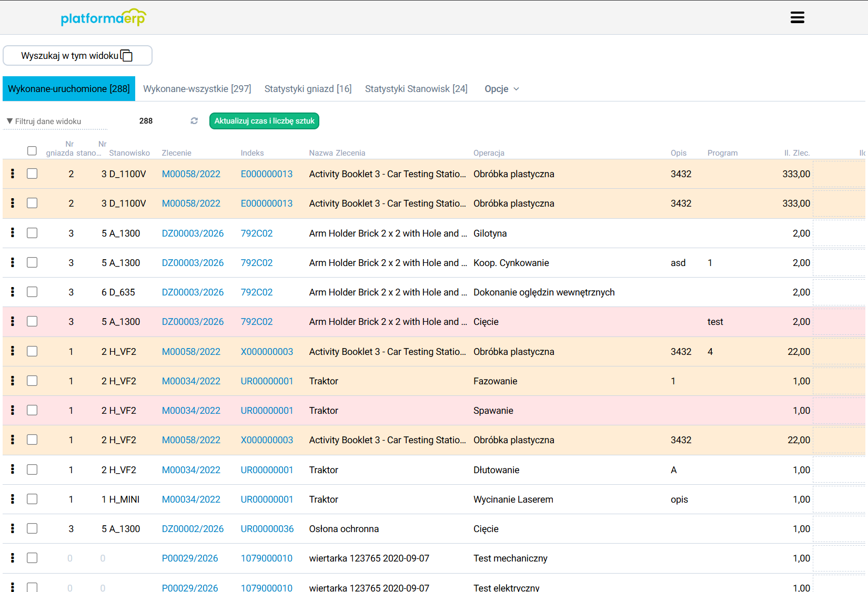868x592 pixels.
Task: Toggle the select-all header checkbox
Action: pyautogui.click(x=32, y=151)
